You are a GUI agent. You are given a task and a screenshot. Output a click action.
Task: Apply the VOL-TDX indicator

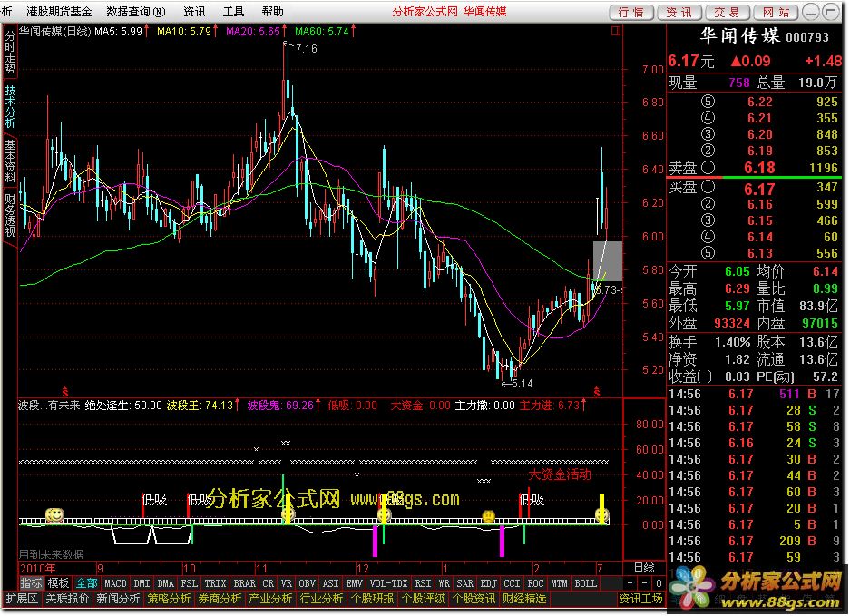[x=388, y=584]
